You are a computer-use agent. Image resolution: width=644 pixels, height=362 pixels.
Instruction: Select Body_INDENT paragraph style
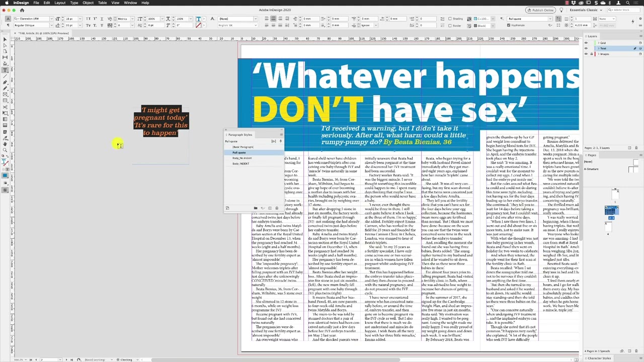(x=254, y=163)
